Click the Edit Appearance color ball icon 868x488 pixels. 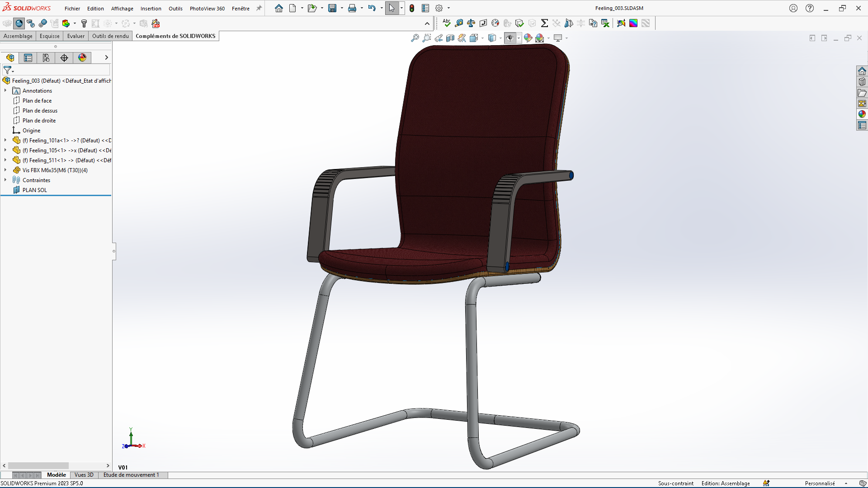528,38
